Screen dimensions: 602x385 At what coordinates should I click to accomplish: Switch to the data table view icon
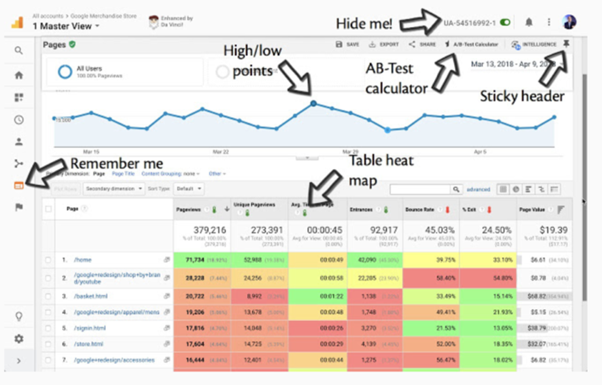tap(503, 189)
